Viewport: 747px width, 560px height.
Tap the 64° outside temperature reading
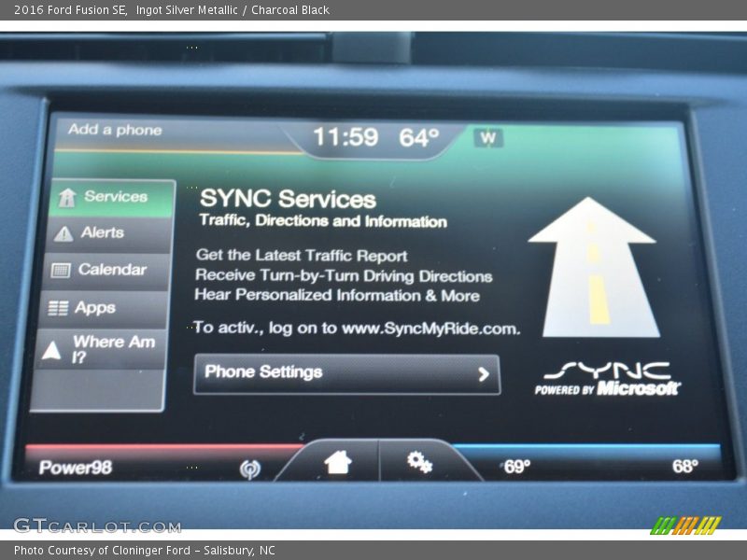coord(418,137)
